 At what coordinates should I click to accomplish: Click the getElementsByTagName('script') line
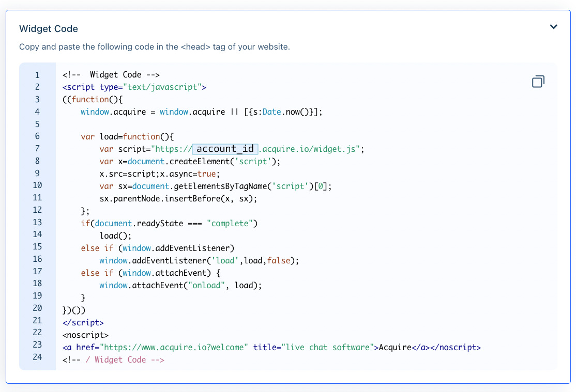point(216,186)
